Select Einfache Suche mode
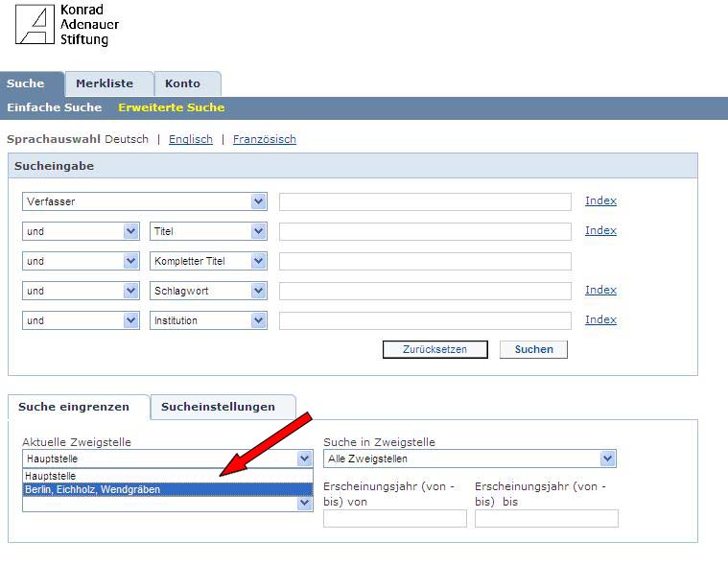728x565 pixels. point(54,107)
